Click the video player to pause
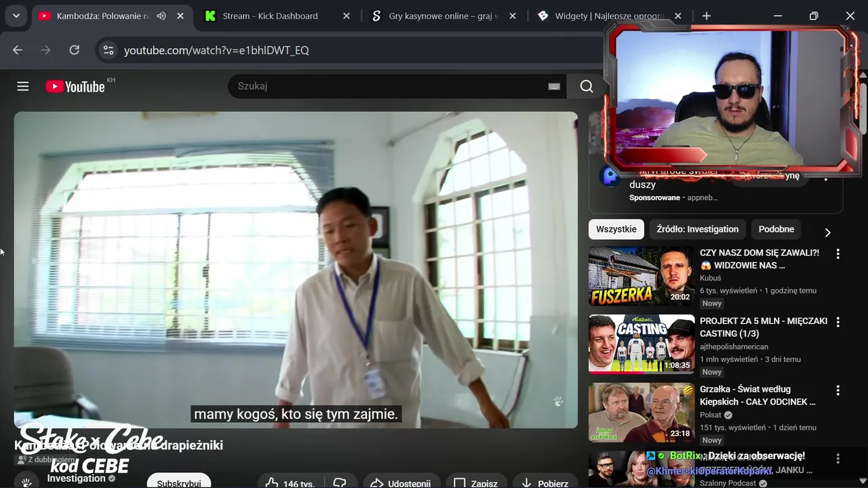This screenshot has width=868, height=488. pyautogui.click(x=296, y=270)
